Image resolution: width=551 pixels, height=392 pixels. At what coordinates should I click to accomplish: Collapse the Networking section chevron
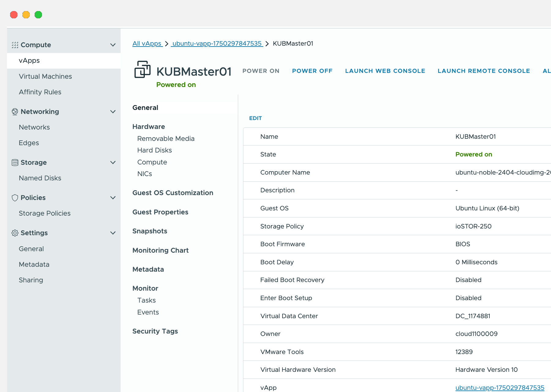pyautogui.click(x=113, y=112)
